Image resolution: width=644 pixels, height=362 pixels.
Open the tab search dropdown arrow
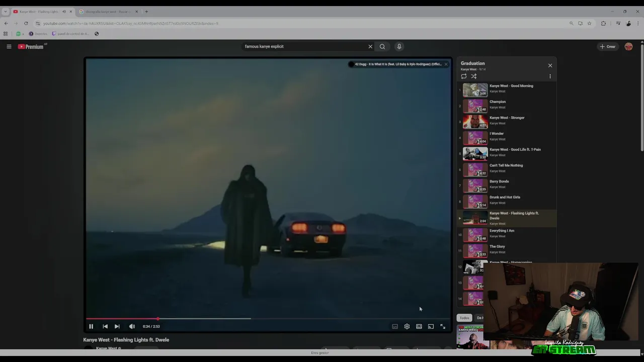coord(6,12)
